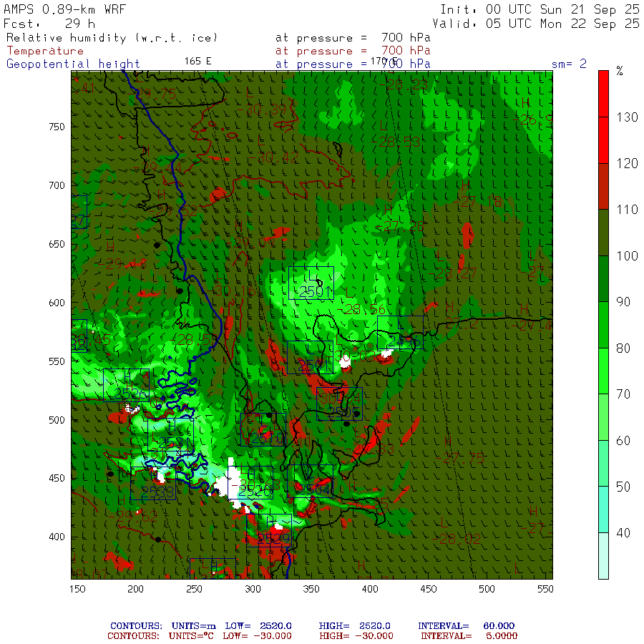The height and width of the screenshot is (644, 644).
Task: Pick the colorbar segment between 120 and 130
Action: (603, 140)
